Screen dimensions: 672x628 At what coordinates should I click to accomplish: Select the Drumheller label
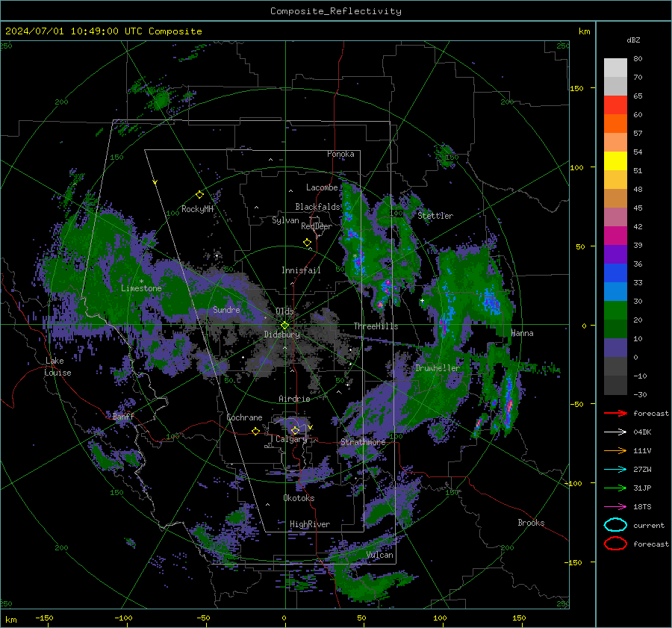[x=438, y=368]
